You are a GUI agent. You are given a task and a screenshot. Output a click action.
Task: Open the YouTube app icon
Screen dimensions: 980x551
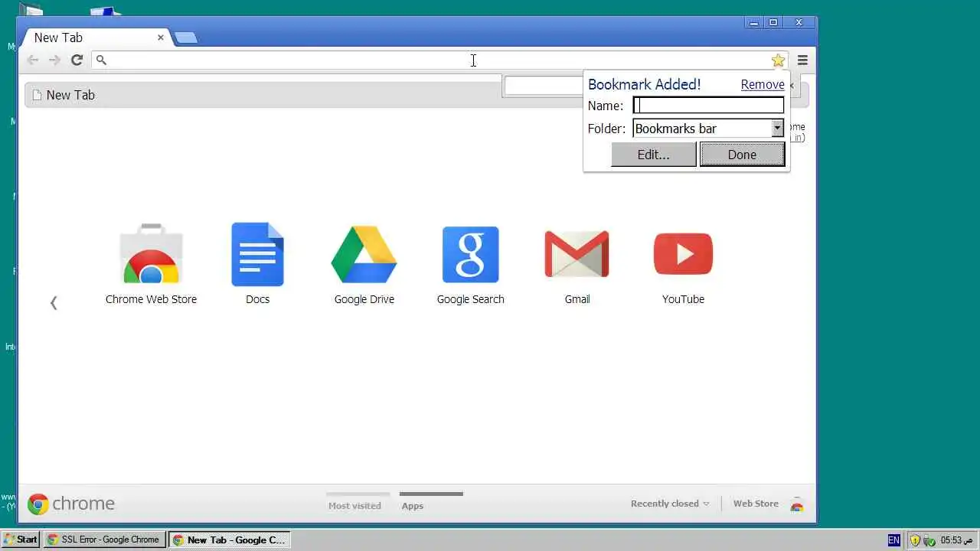tap(683, 254)
